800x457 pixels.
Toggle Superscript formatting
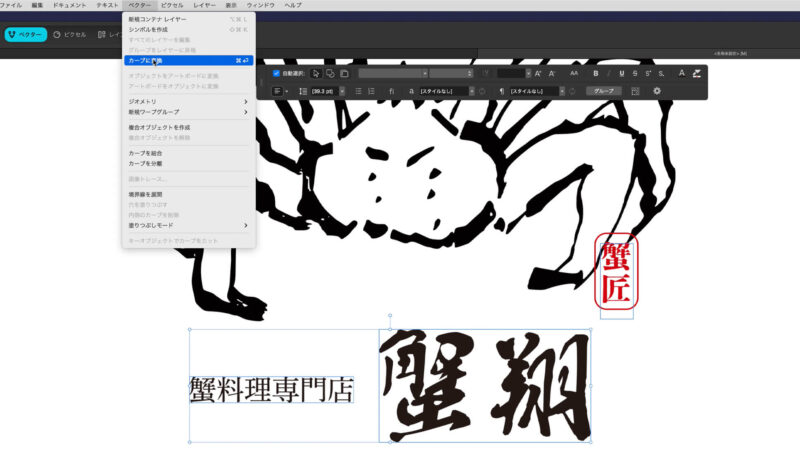point(648,73)
